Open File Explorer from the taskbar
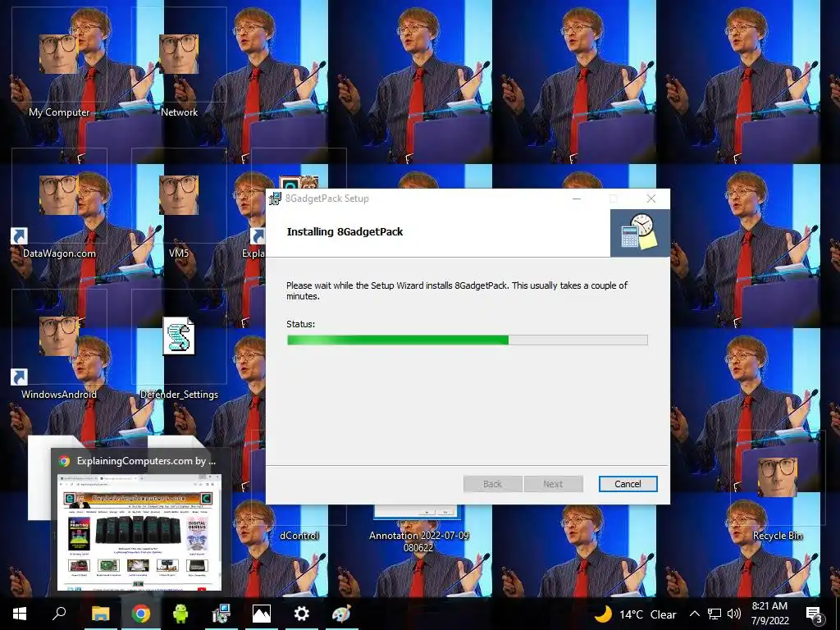 (100, 614)
